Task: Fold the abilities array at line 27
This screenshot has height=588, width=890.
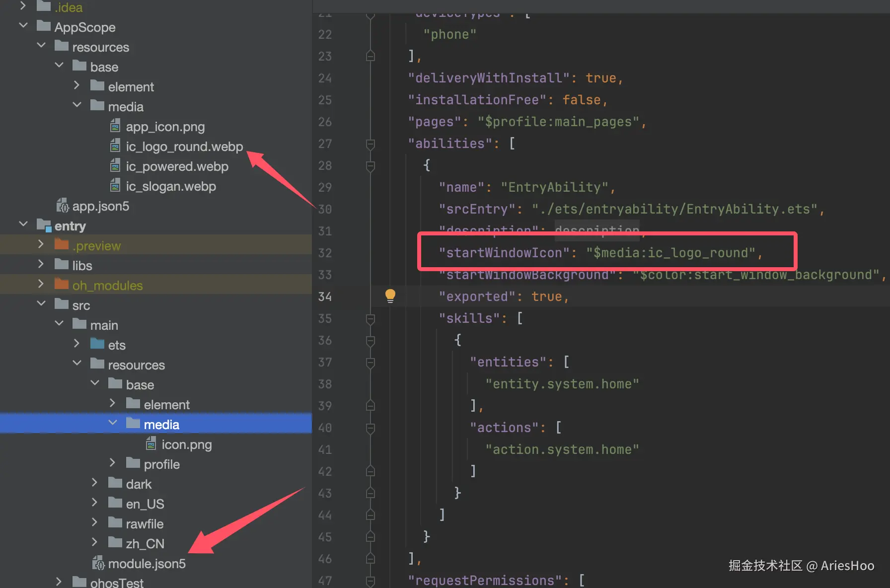Action: pyautogui.click(x=371, y=144)
